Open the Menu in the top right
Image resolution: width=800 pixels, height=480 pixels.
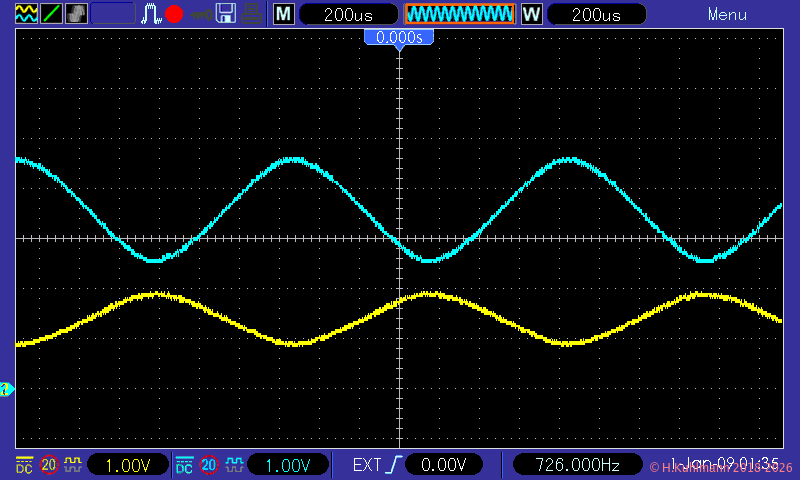727,14
